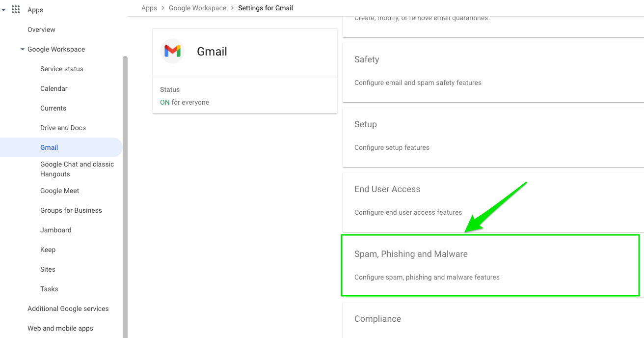This screenshot has width=644, height=338.
Task: Collapse the Google Workspace tree arrow
Action: (x=23, y=49)
